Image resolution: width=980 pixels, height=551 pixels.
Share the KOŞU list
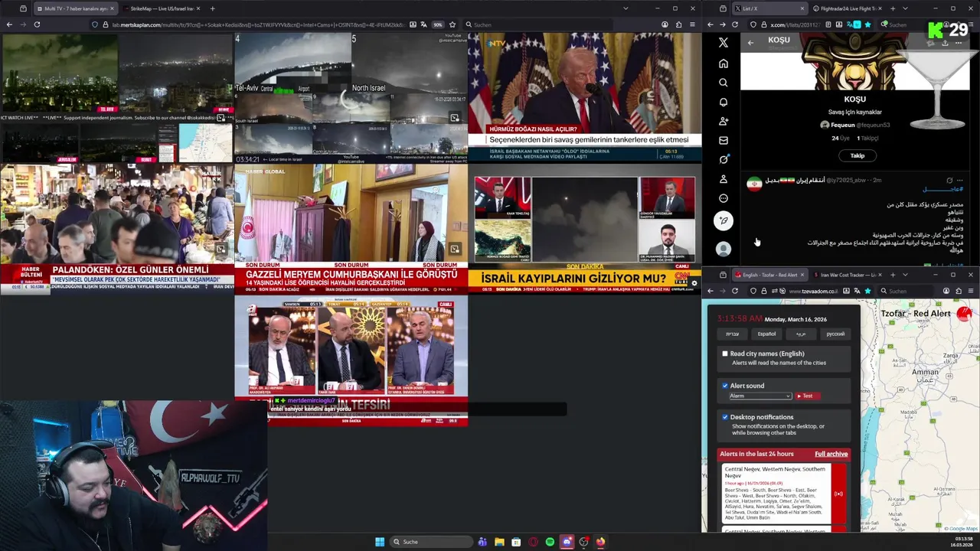pyautogui.click(x=945, y=43)
